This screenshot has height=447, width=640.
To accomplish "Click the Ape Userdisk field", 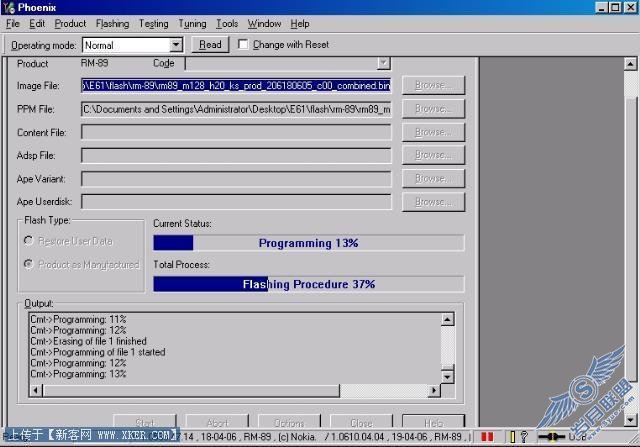I will [236, 202].
